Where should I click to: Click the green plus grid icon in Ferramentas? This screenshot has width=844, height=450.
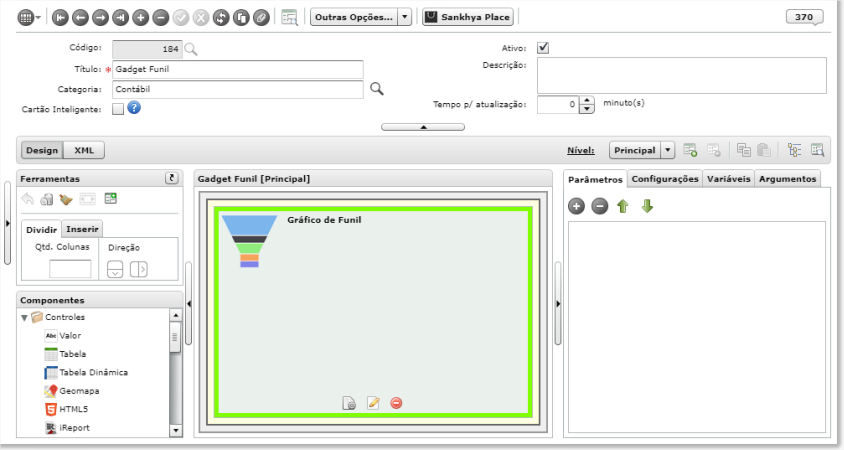[111, 199]
